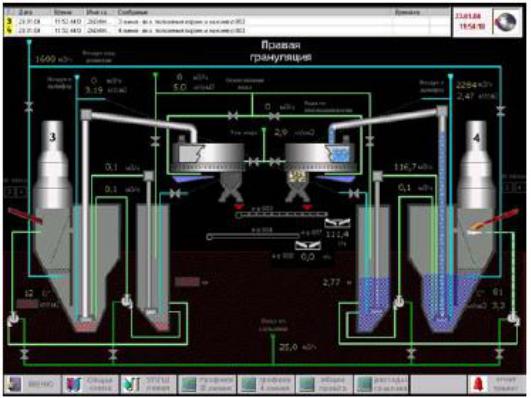Click the 2,9 pressure value between granulators
This screenshot has height=398, width=531.
(x=281, y=133)
